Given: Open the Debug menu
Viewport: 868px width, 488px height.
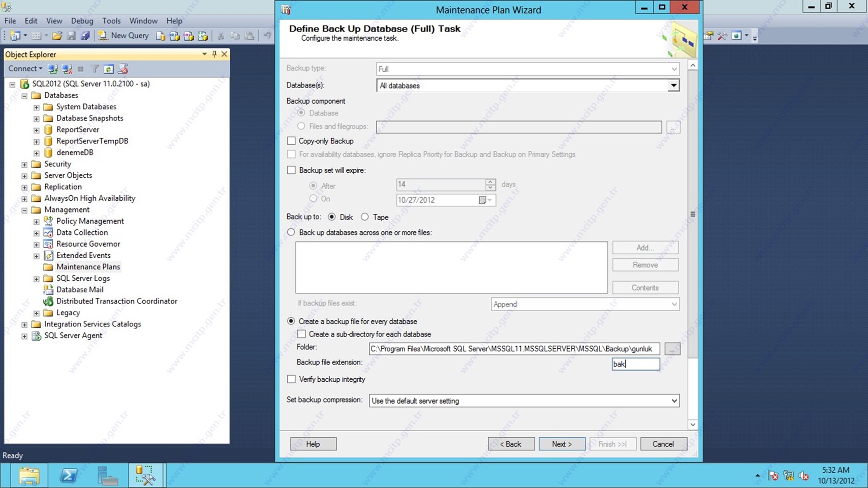Looking at the screenshot, I should (x=82, y=21).
